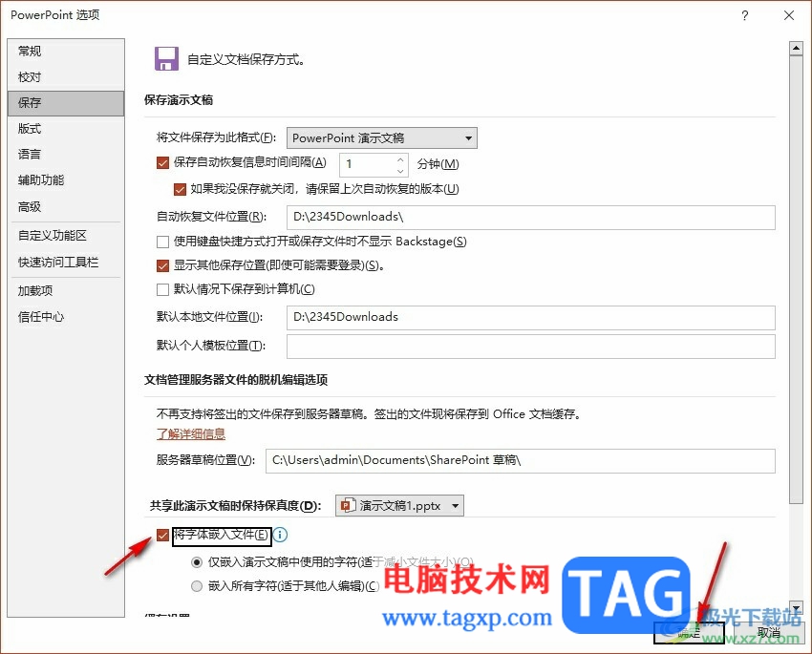Viewport: 812px width, 654px height.
Task: Open the 辅助功能 options category
Action: pos(66,180)
